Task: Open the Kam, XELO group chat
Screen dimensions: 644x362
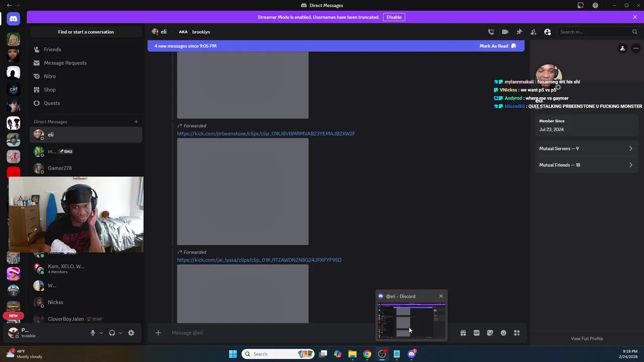Action: (x=86, y=268)
